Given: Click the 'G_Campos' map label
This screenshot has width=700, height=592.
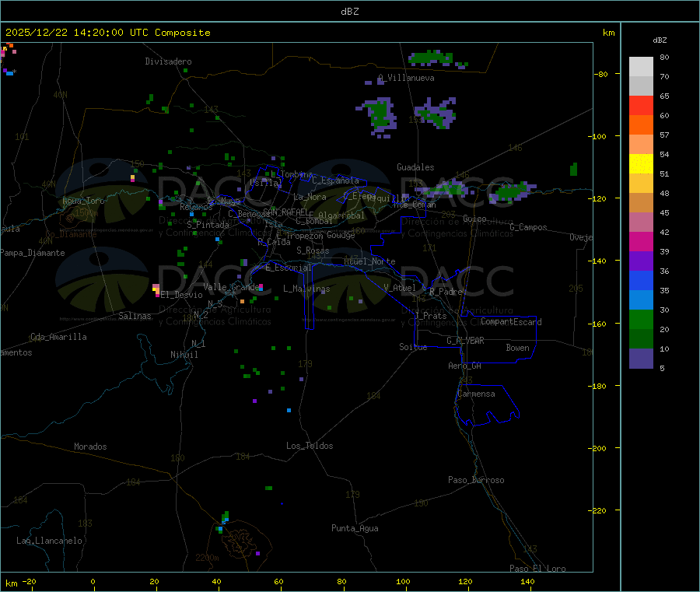Looking at the screenshot, I should click(529, 227).
